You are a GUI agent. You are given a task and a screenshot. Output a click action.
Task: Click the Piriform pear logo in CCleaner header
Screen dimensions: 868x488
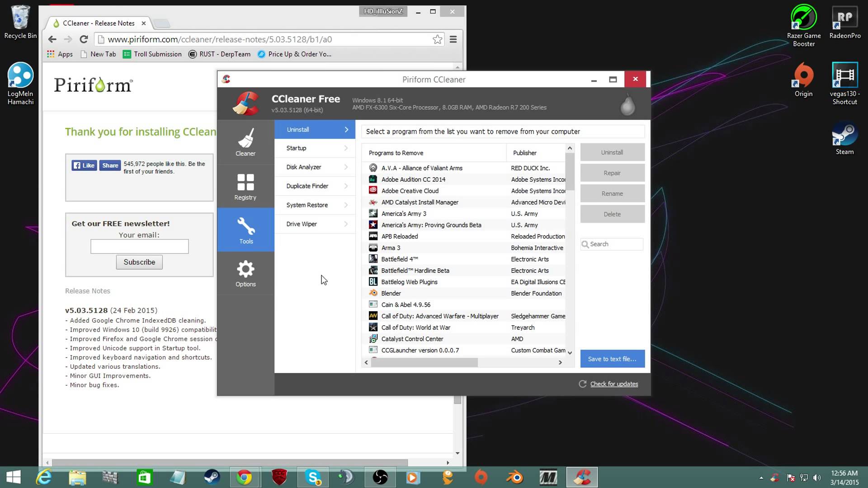pyautogui.click(x=627, y=104)
